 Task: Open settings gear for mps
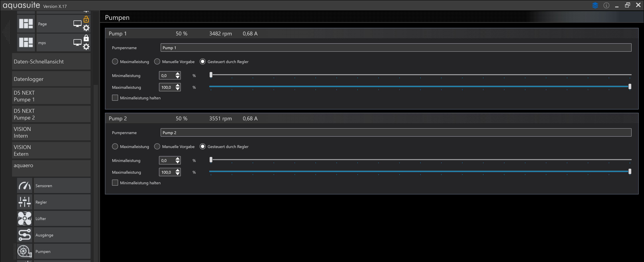point(86,46)
